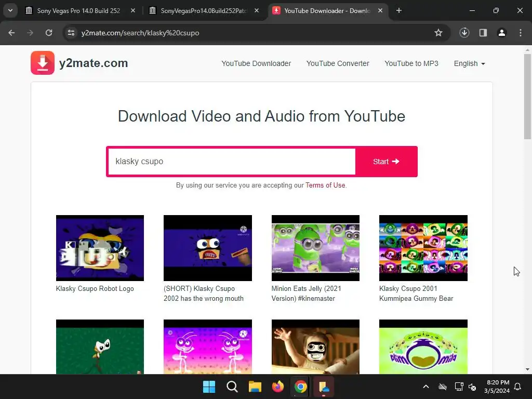This screenshot has height=399, width=532.
Task: Click the Chrome taskbar icon
Action: 301,387
